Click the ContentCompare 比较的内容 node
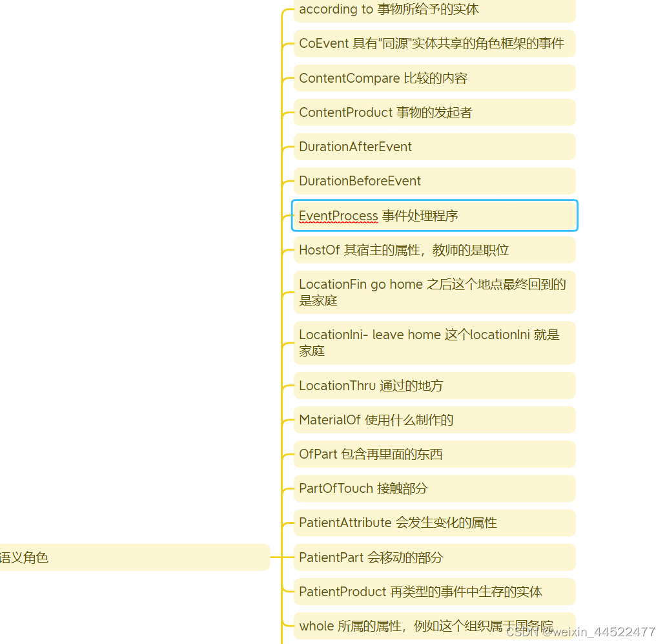 click(x=435, y=78)
